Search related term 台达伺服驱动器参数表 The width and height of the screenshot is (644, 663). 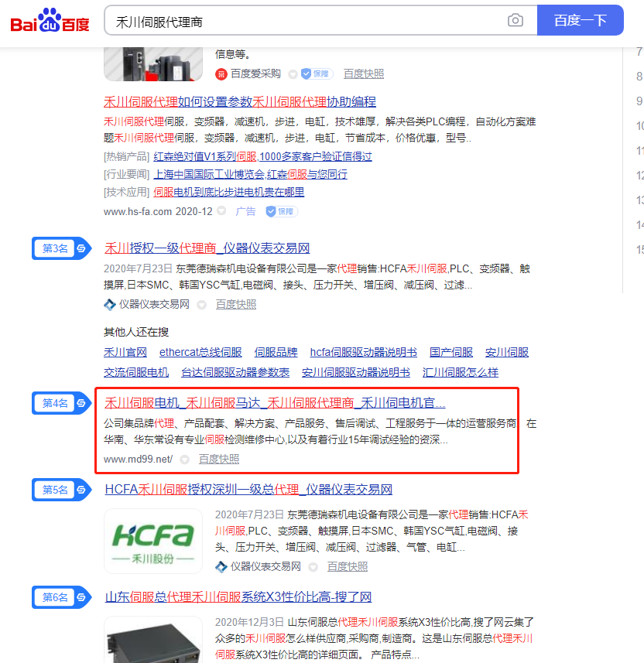(235, 373)
